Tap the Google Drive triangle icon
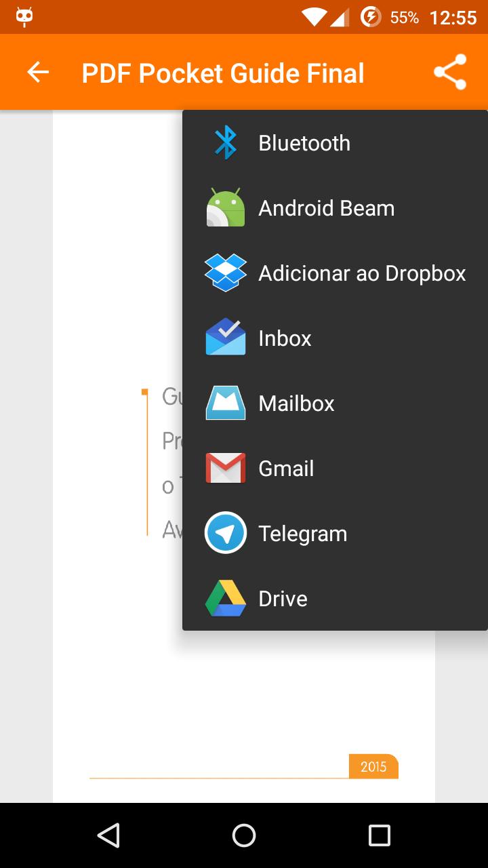This screenshot has width=488, height=868. tap(226, 598)
